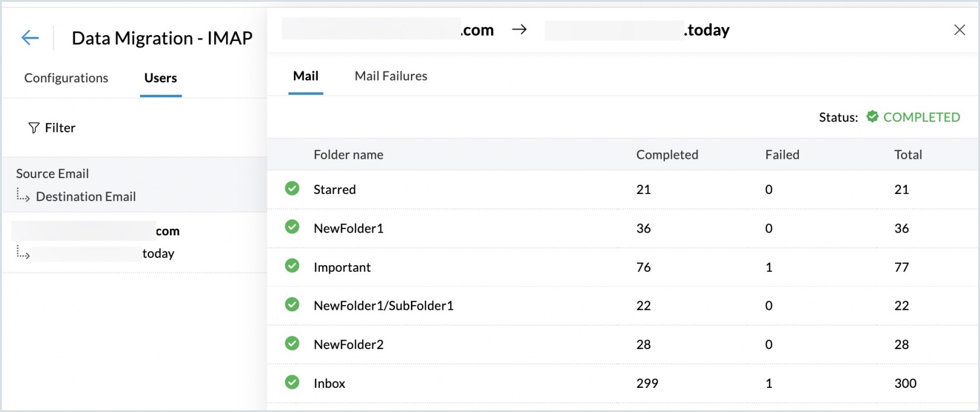Close the migration details panel
Image resolution: width=980 pixels, height=412 pixels.
click(x=959, y=30)
